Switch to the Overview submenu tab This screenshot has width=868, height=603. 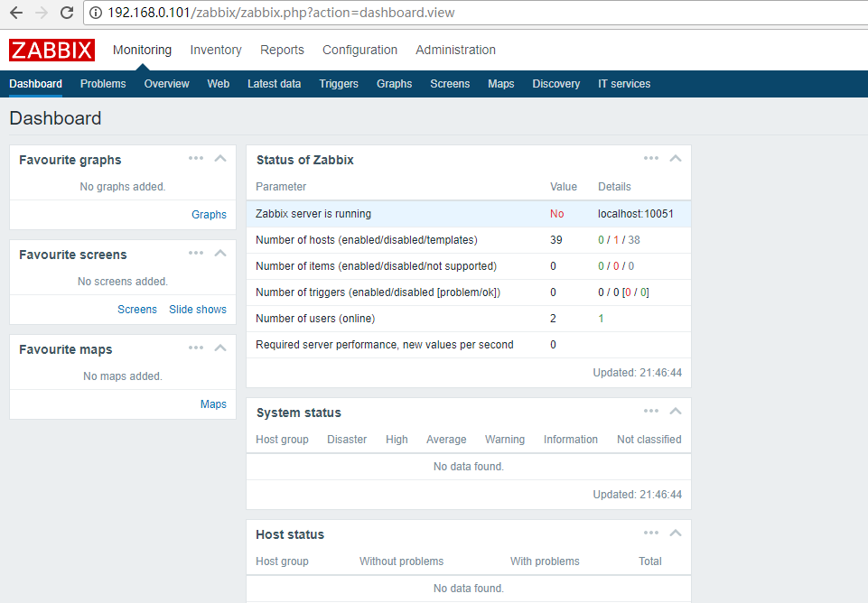[x=166, y=84]
